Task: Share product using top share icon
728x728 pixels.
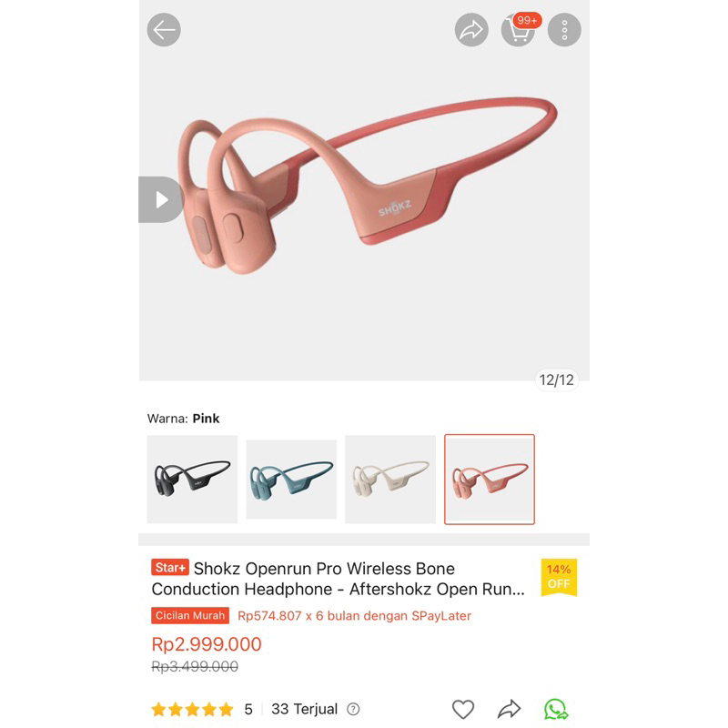Action: point(471,30)
